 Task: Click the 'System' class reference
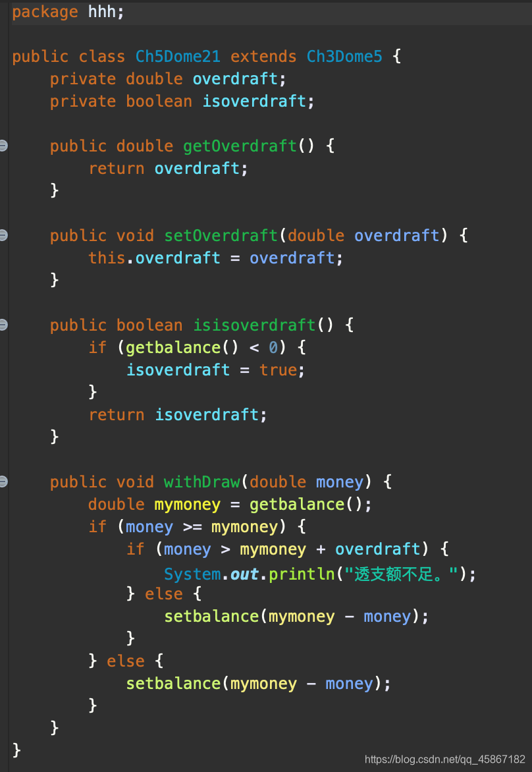192,574
